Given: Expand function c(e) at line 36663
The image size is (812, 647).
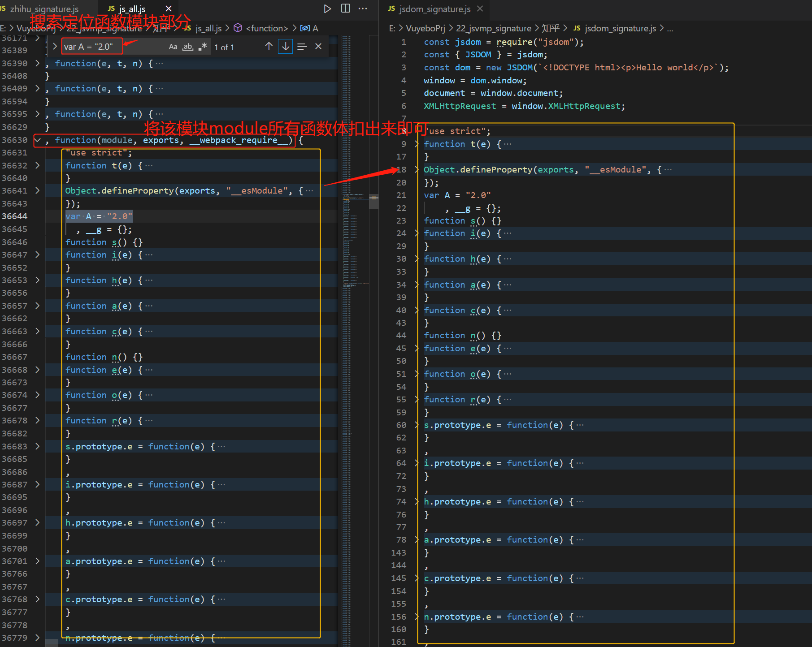Looking at the screenshot, I should (x=38, y=331).
